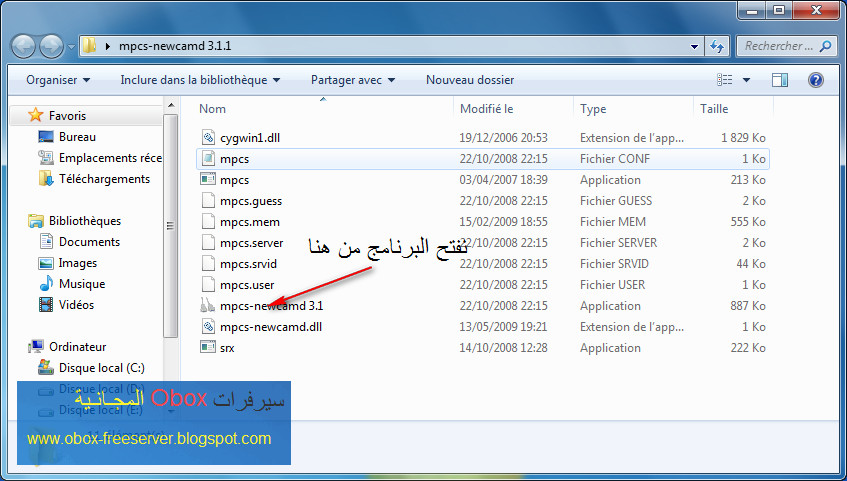Open the Images library
Viewport: 847px width, 481px height.
tap(78, 263)
